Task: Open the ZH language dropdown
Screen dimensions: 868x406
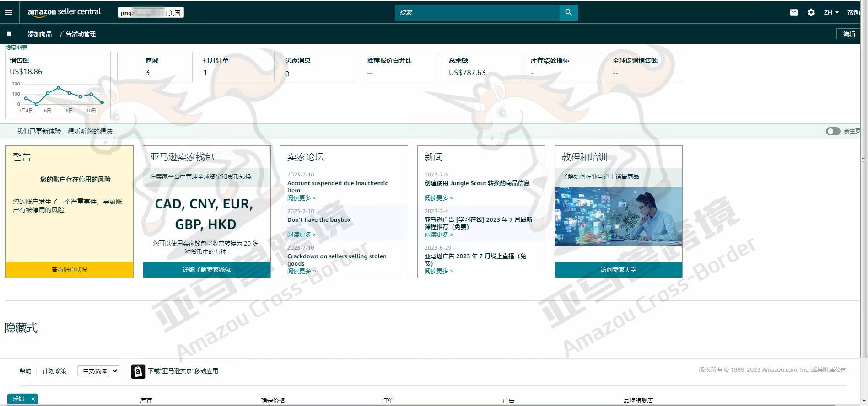Action: [831, 12]
